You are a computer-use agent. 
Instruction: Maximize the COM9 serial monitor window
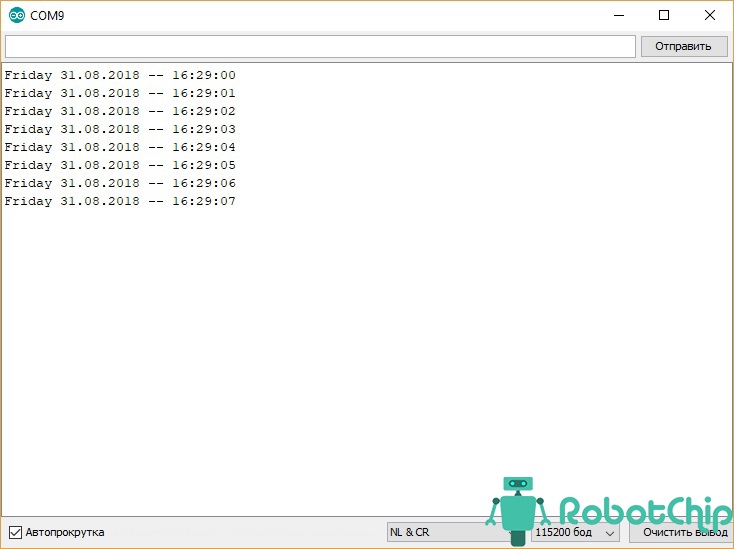(x=664, y=15)
